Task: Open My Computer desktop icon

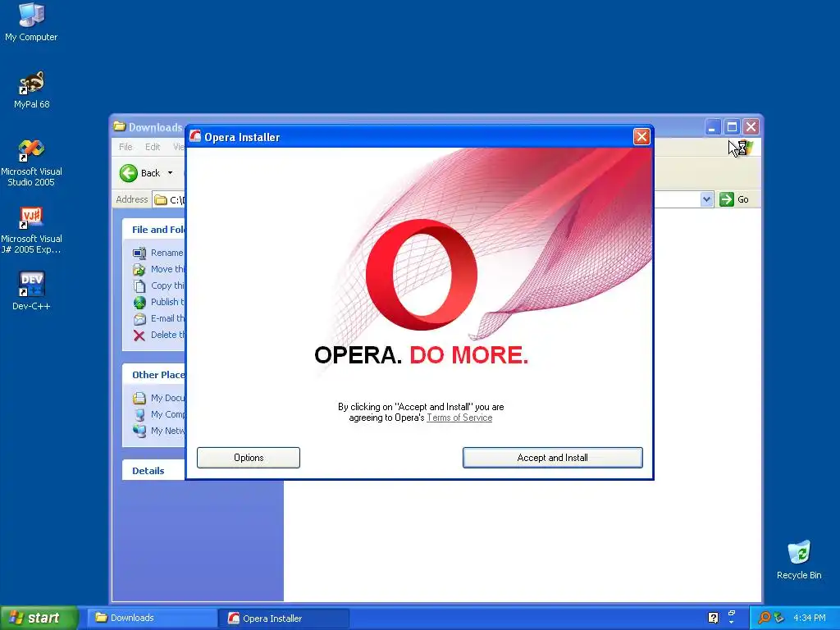Action: (x=31, y=21)
